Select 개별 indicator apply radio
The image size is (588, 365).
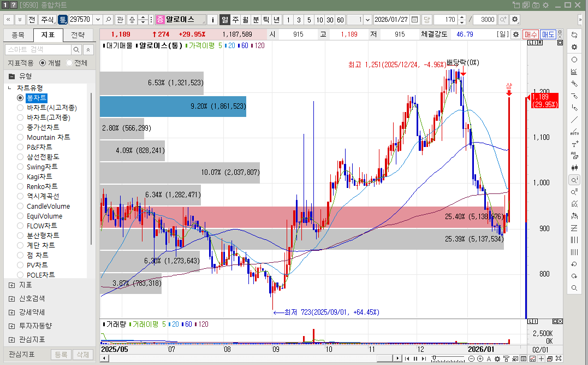point(43,63)
